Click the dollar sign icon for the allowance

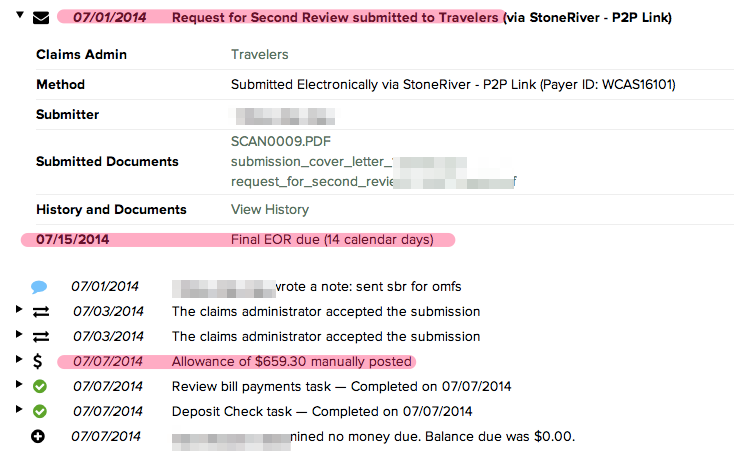37,361
